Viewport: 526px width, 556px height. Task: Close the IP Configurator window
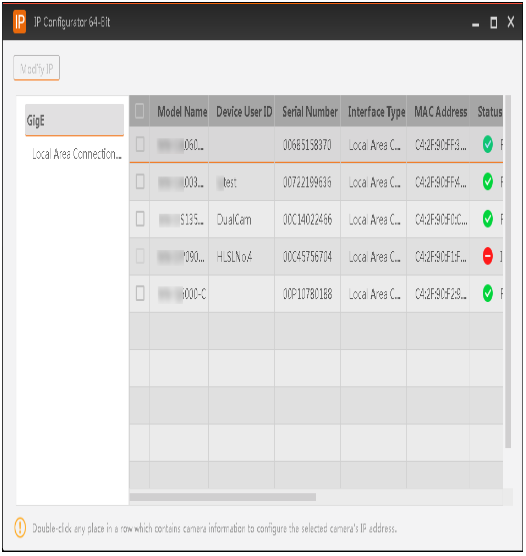[510, 22]
